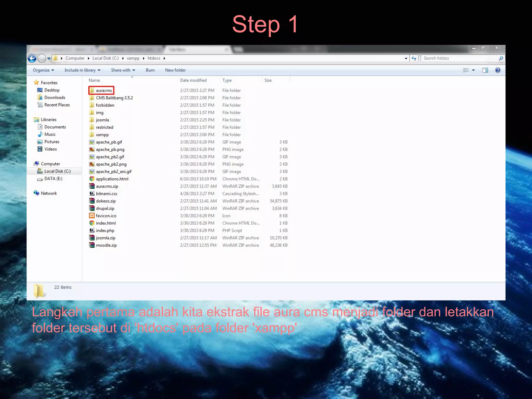532x399 pixels.
Task: Open address bar previous locations dropdown
Action: (406, 58)
